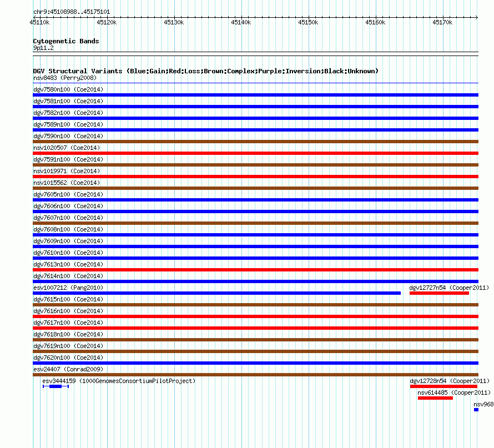Screen dimensions: 494x448
Task: Click the blue esv3444159 variant glyph
Action: [56, 386]
